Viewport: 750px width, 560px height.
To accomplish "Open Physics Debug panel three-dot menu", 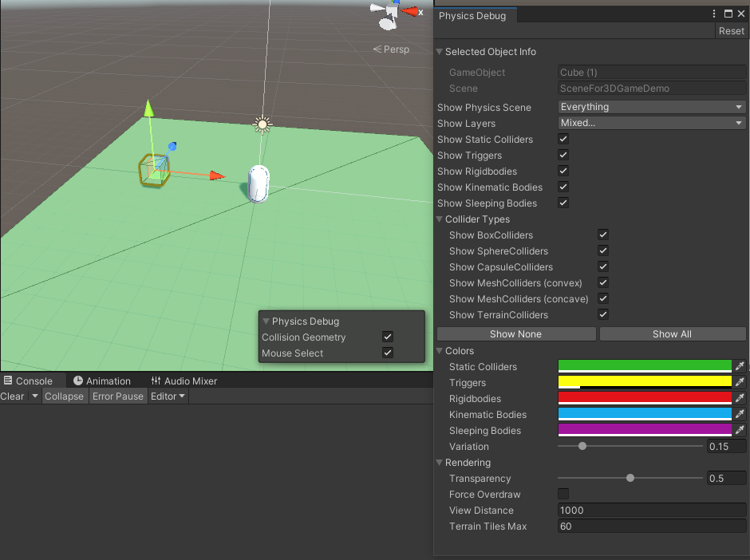I will coord(713,14).
